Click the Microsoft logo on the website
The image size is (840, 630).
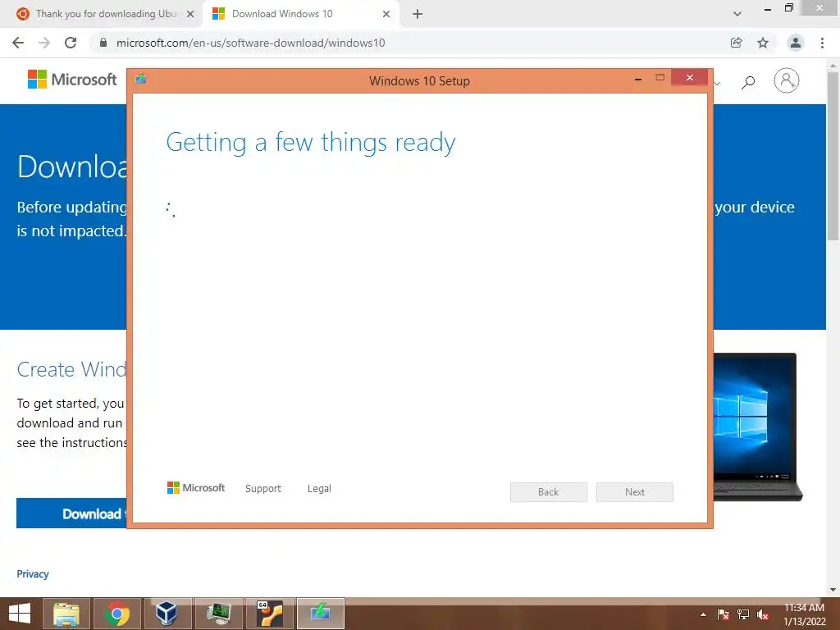tap(72, 80)
